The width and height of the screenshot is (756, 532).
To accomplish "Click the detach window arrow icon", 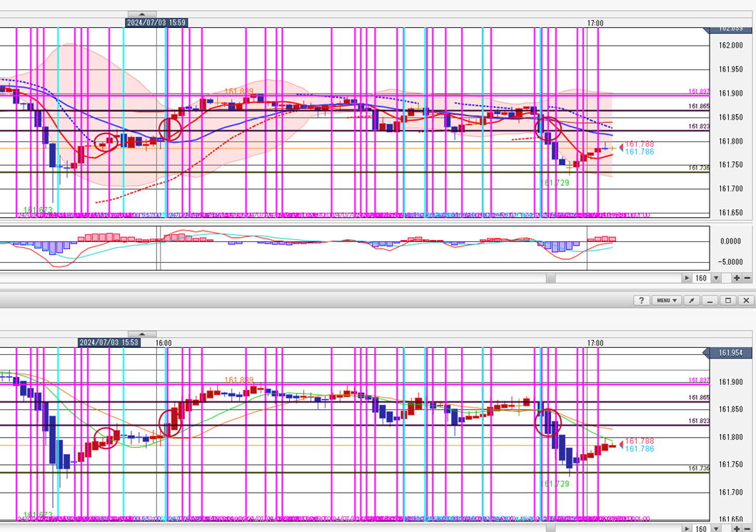I will 692,301.
